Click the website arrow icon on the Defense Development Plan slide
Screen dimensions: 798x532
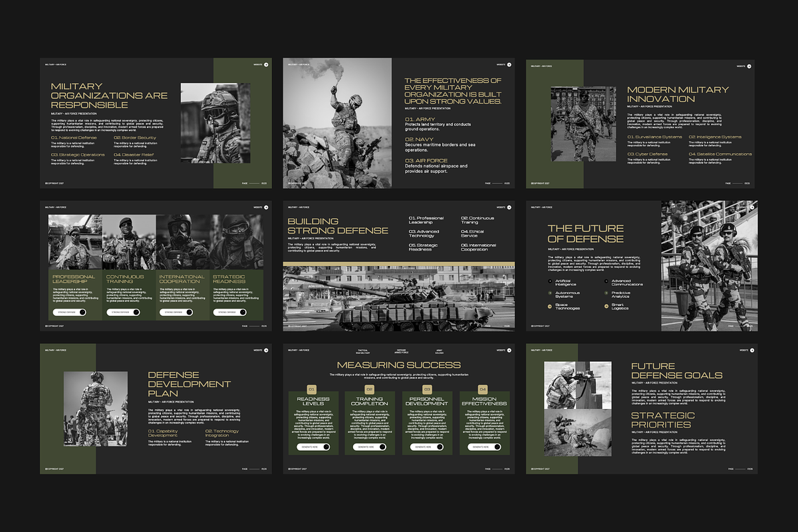click(267, 350)
